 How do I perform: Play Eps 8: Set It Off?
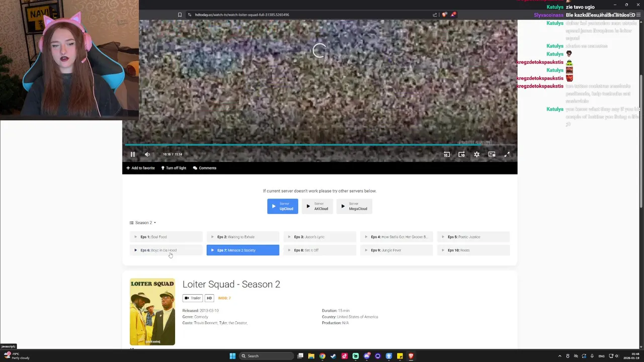(x=319, y=250)
